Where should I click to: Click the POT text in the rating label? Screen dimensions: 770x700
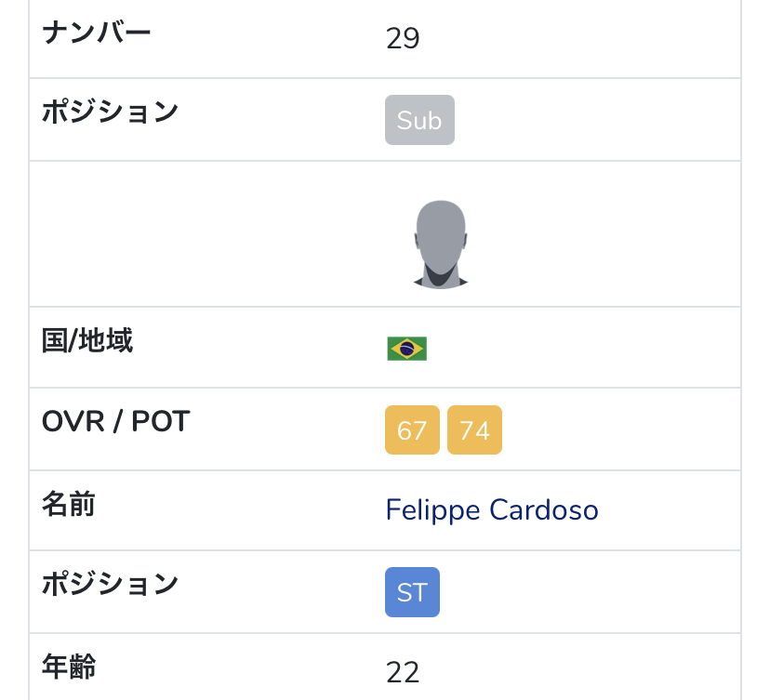point(160,422)
